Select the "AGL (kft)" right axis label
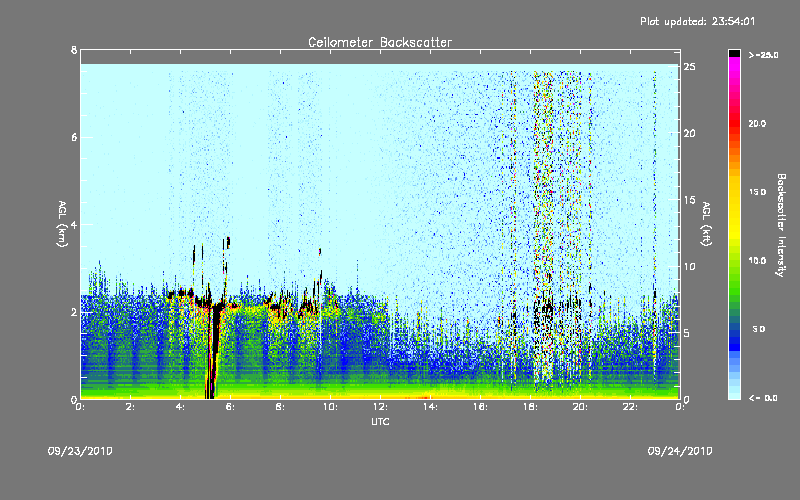This screenshot has width=800, height=500. [706, 224]
